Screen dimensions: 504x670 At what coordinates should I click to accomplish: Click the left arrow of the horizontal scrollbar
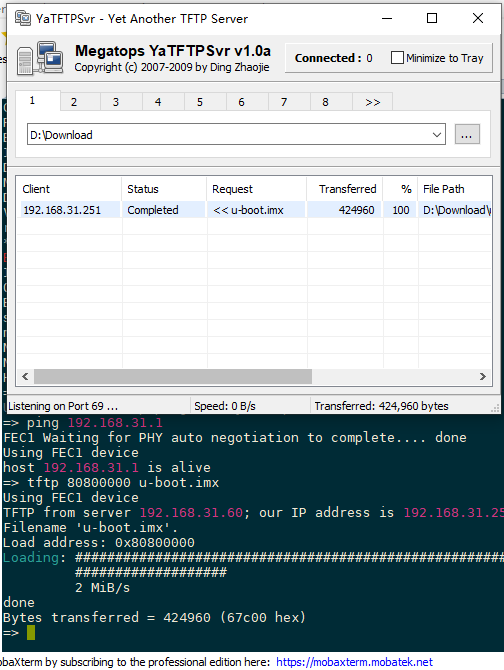point(25,376)
